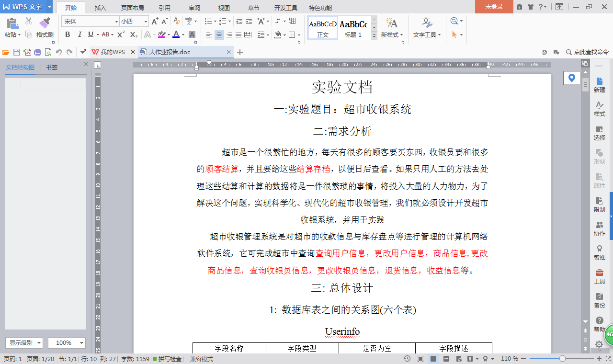The image size is (613, 364).
Task: Open file with folder icon
Action: point(6,52)
